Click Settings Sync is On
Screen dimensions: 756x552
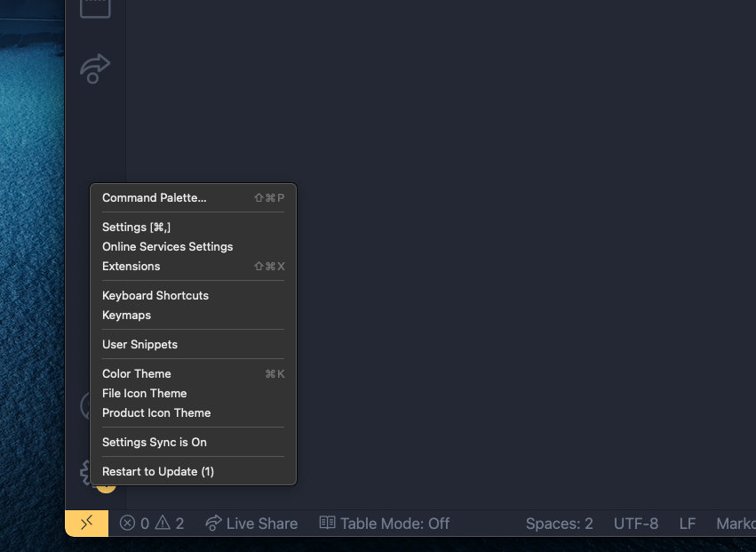coord(193,443)
